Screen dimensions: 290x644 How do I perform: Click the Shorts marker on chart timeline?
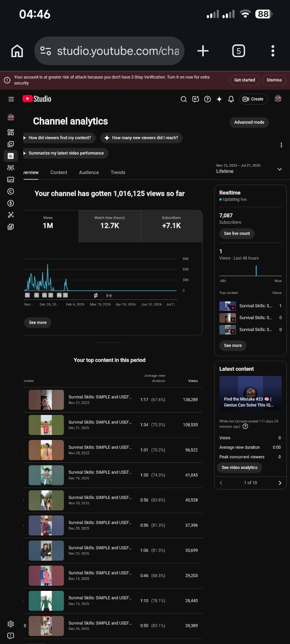96,295
